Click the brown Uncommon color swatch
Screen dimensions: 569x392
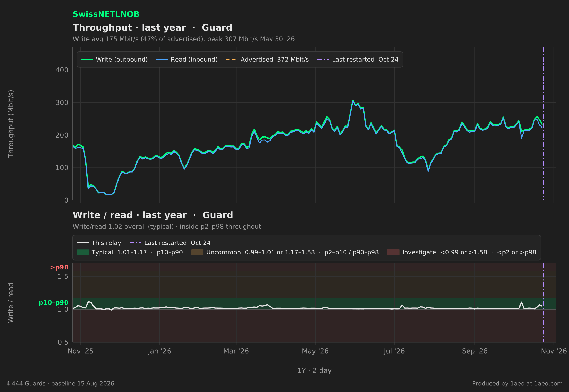[197, 252]
